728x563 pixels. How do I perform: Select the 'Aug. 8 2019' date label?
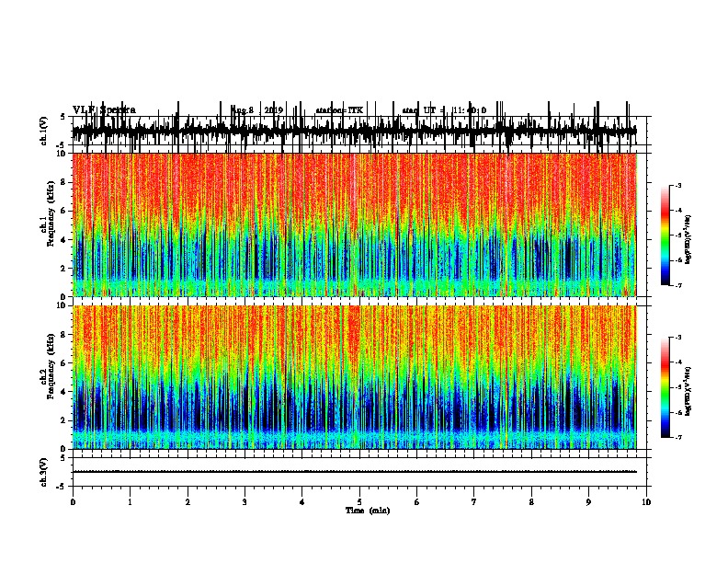click(256, 110)
